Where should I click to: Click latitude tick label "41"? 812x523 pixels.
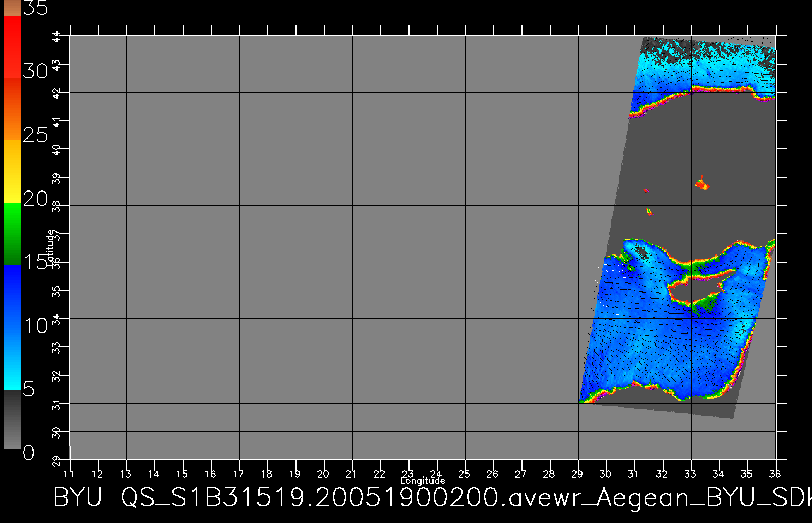point(57,122)
